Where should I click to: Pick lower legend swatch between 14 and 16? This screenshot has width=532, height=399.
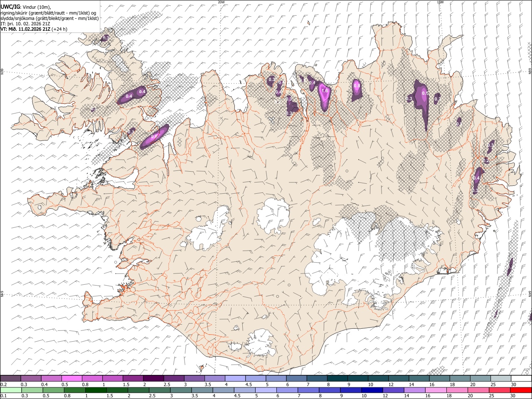pyautogui.click(x=415, y=390)
